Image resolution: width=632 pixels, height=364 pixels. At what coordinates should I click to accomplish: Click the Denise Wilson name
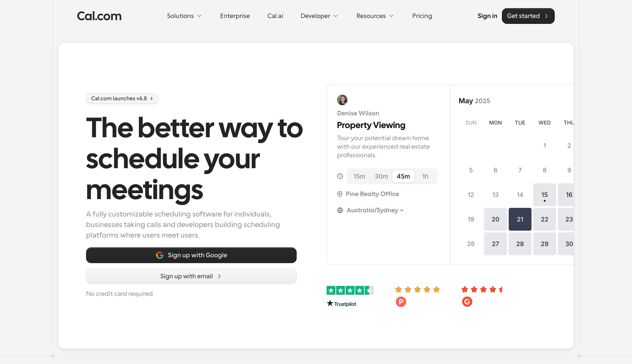point(358,113)
